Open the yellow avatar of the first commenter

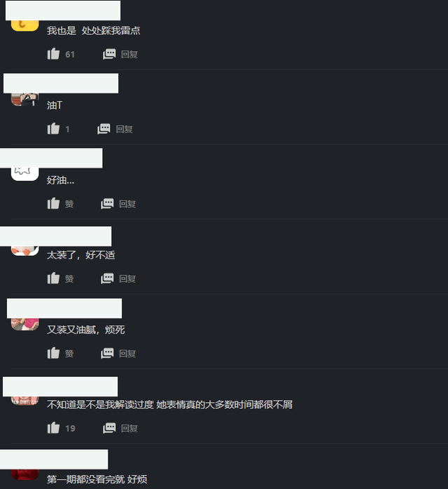pyautogui.click(x=25, y=26)
